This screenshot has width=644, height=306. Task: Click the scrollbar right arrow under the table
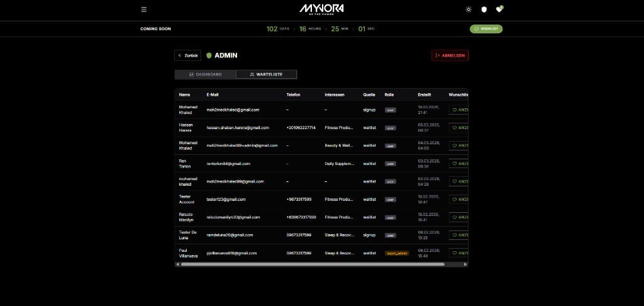tap(465, 264)
